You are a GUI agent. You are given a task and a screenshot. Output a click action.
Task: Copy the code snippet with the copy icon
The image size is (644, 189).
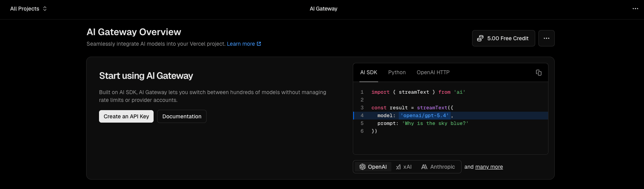pyautogui.click(x=539, y=73)
